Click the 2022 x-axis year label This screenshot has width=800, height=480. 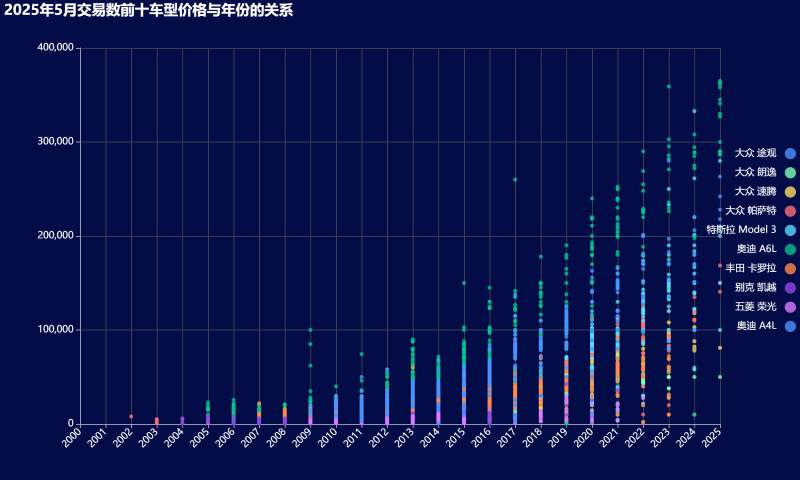point(634,437)
